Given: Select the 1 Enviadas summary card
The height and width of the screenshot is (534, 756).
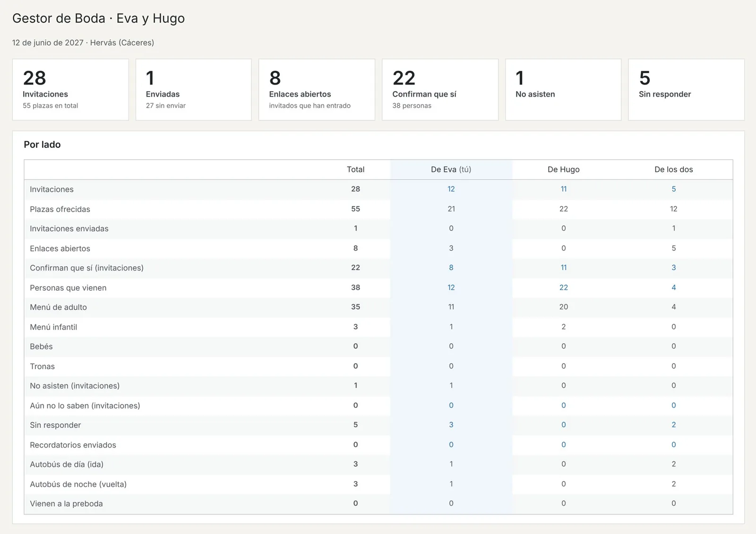Looking at the screenshot, I should click(194, 90).
